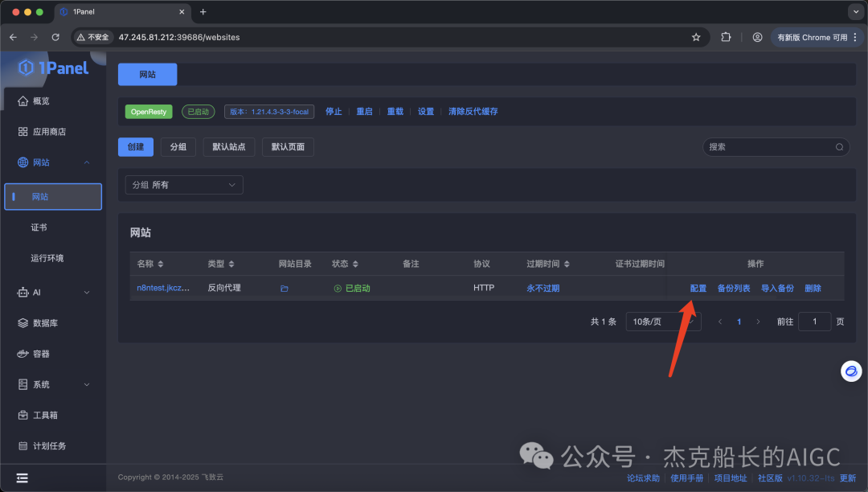Reload the page in Chrome
Image resolution: width=868 pixels, height=492 pixels.
[55, 37]
